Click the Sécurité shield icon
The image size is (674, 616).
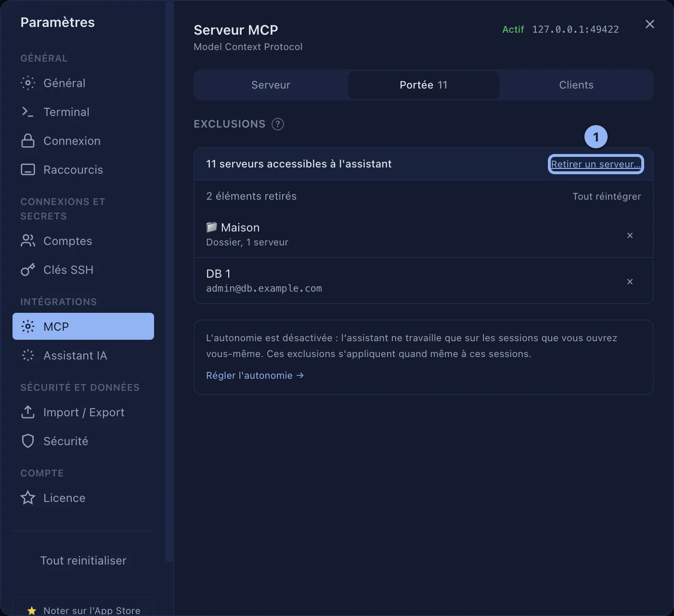(x=28, y=441)
